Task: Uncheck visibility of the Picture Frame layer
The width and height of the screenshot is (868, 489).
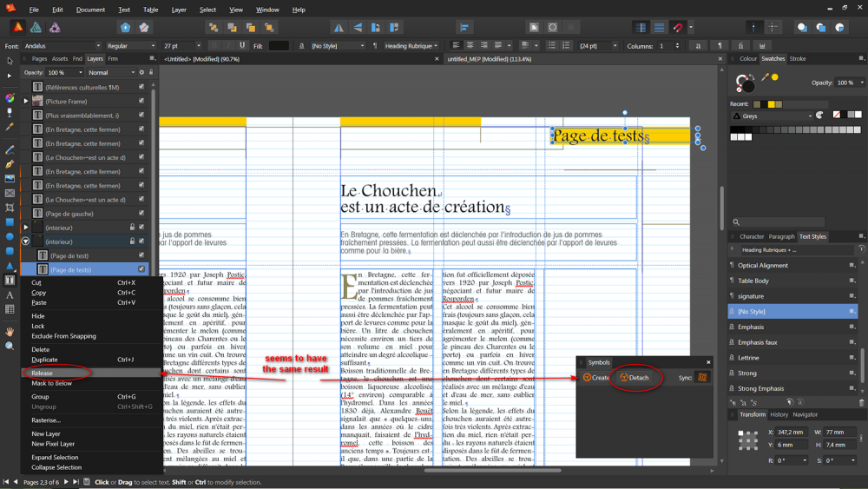Action: coord(141,101)
